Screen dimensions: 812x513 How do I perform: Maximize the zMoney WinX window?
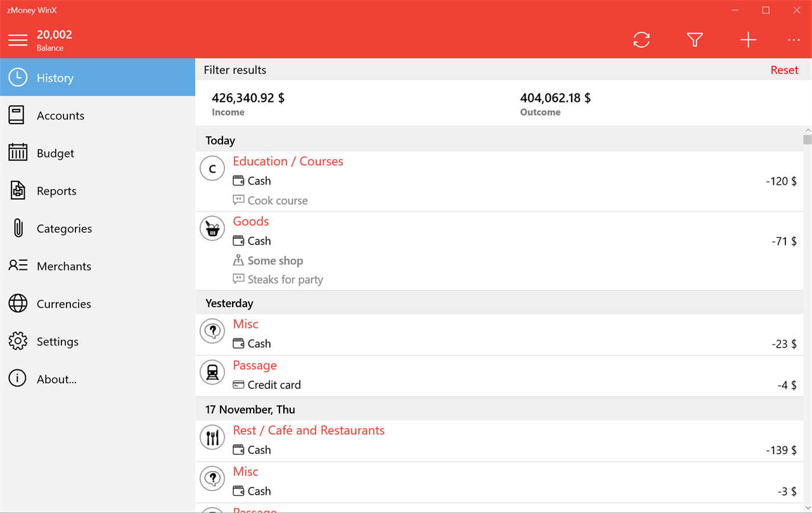point(766,10)
